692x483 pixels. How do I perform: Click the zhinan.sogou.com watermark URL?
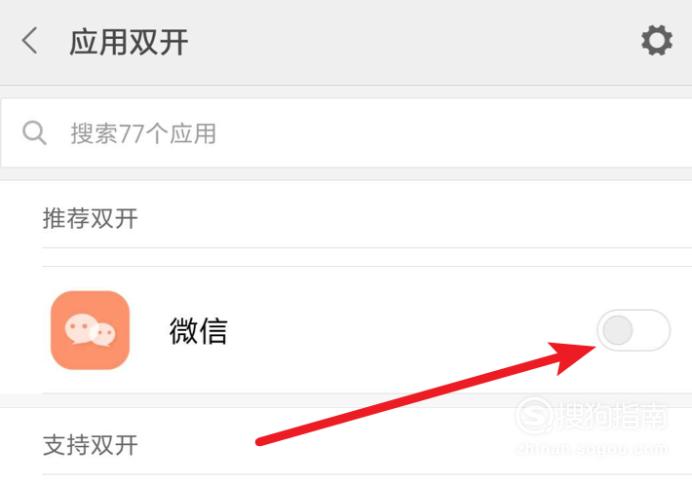click(592, 449)
